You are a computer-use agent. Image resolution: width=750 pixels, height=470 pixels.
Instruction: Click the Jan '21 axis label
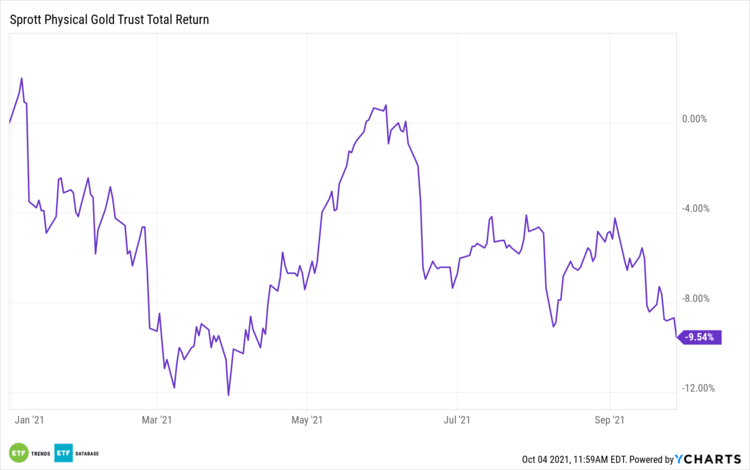(x=28, y=420)
